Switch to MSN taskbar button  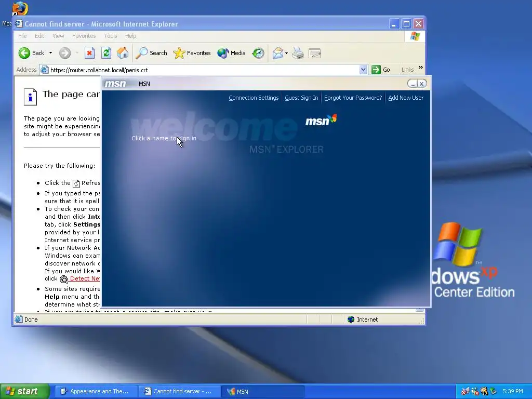coord(262,391)
